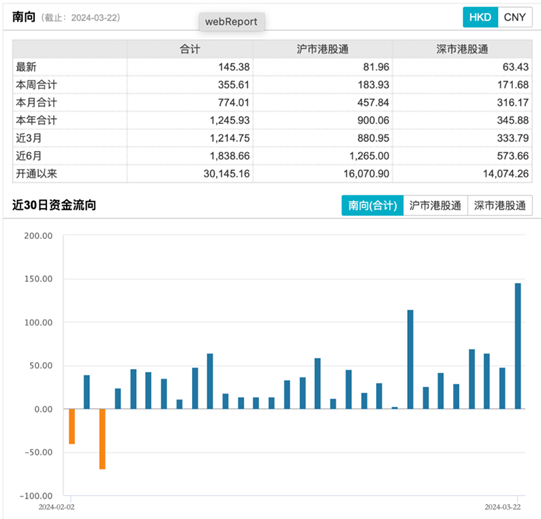Click the webReport tooltip label
This screenshot has width=541, height=519.
pyautogui.click(x=231, y=22)
